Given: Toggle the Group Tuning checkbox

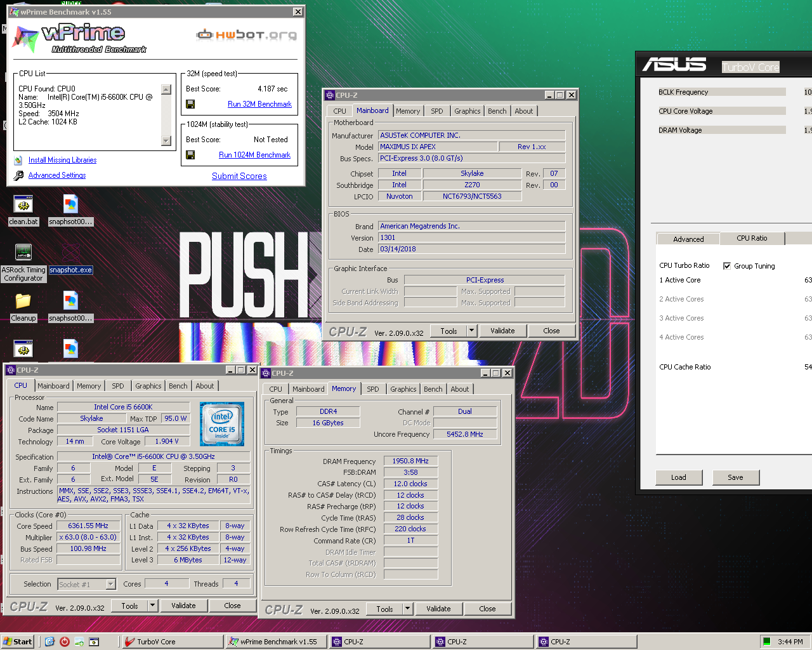Looking at the screenshot, I should tap(727, 266).
